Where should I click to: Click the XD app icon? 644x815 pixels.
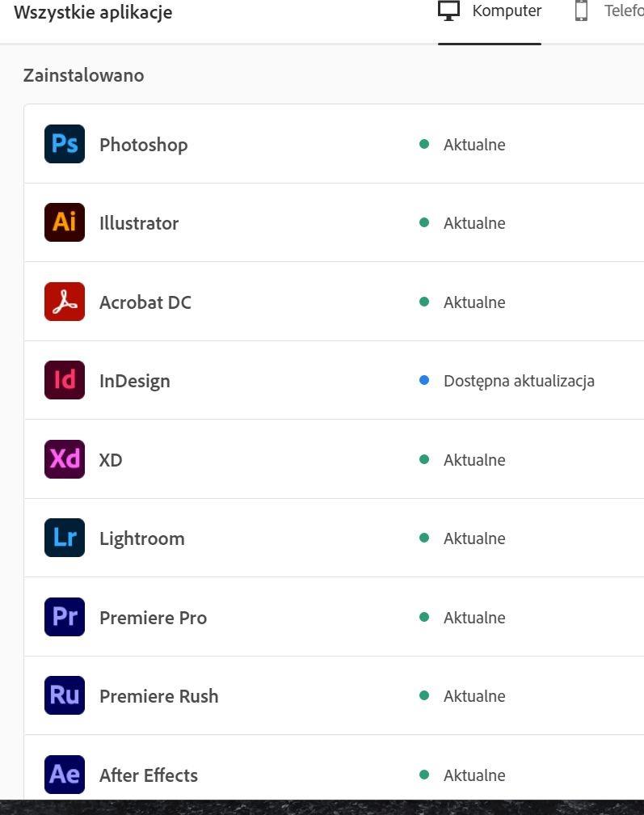click(x=65, y=459)
